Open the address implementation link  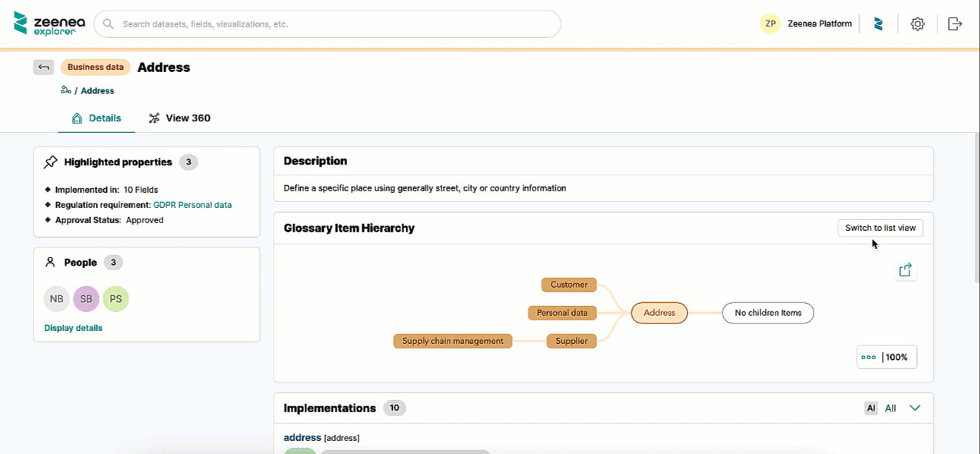pos(302,437)
